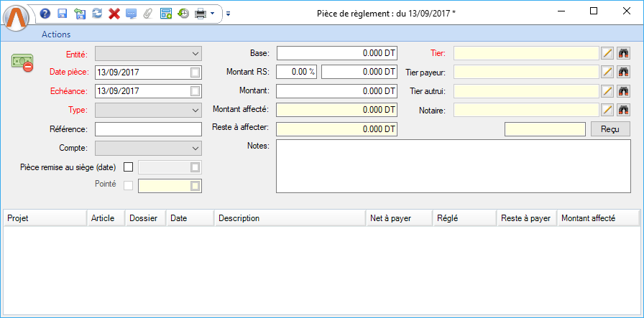The width and height of the screenshot is (644, 318).
Task: Sort by the Net à payer column header
Action: pos(397,218)
